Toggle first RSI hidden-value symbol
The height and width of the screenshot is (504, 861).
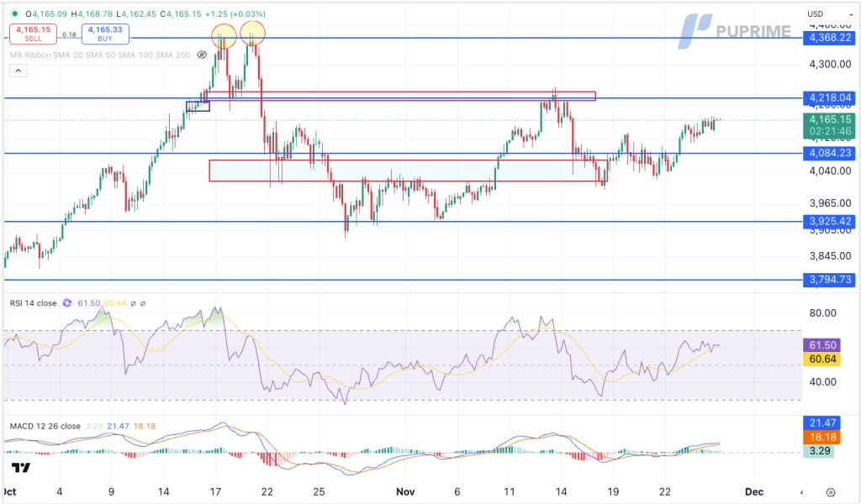click(x=134, y=303)
